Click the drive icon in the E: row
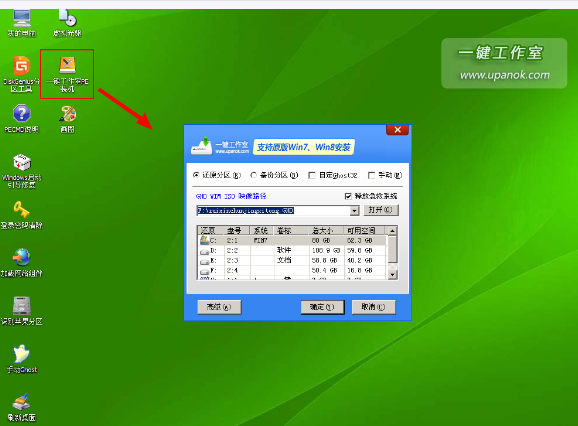 tap(204, 262)
